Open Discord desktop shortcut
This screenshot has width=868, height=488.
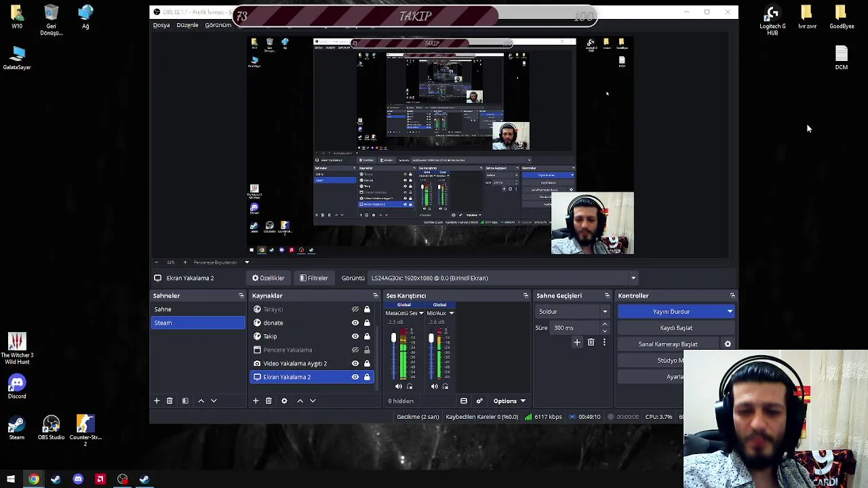click(17, 388)
